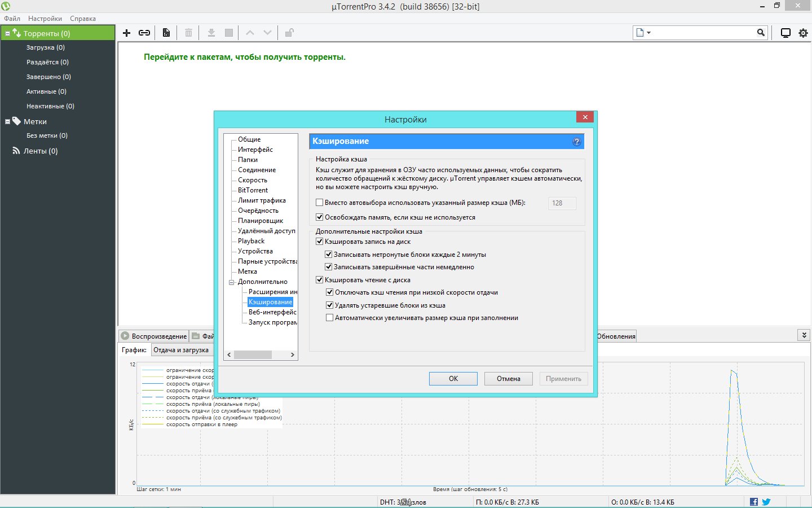This screenshot has height=508, width=812.
Task: Toggle 'Записывать завершённые части немедленно'
Action: click(x=329, y=267)
